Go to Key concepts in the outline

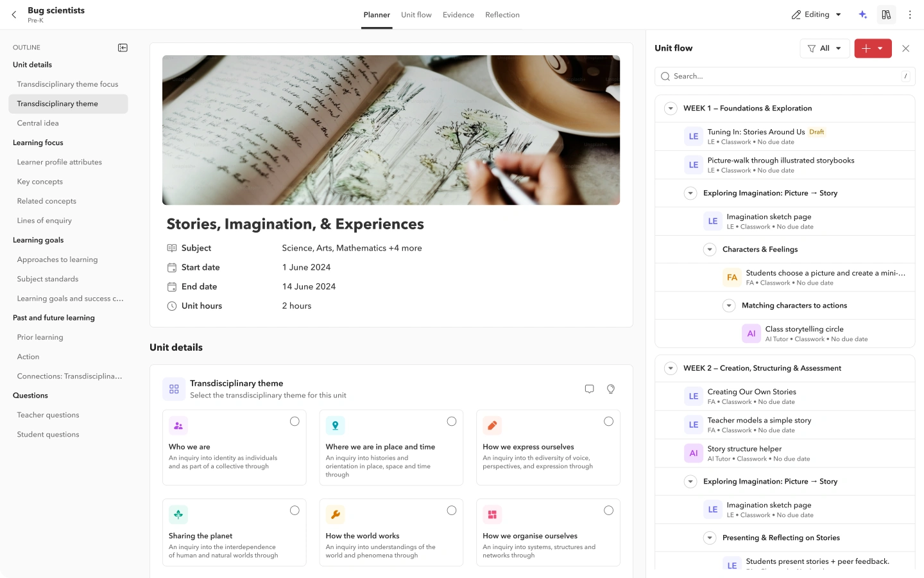40,182
